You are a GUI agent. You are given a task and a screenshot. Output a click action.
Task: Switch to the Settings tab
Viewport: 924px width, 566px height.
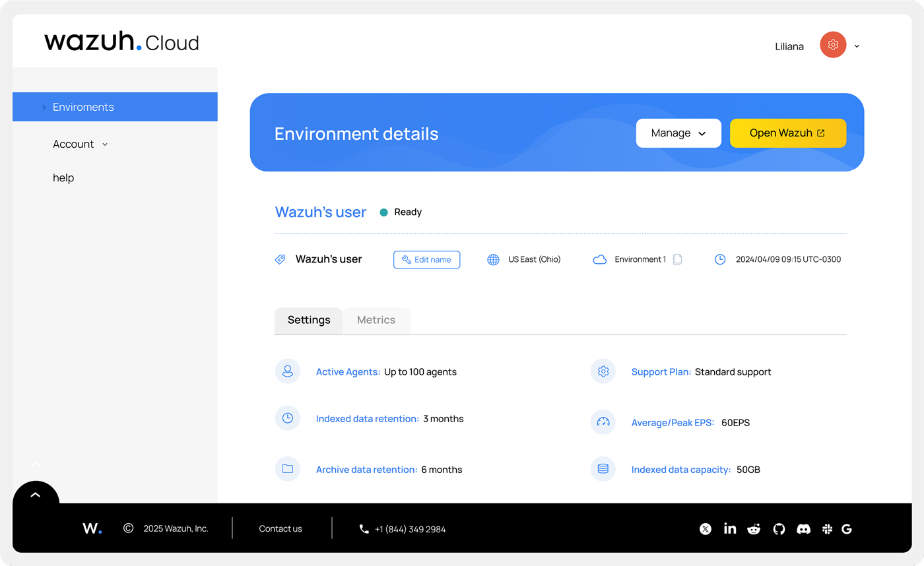(308, 320)
